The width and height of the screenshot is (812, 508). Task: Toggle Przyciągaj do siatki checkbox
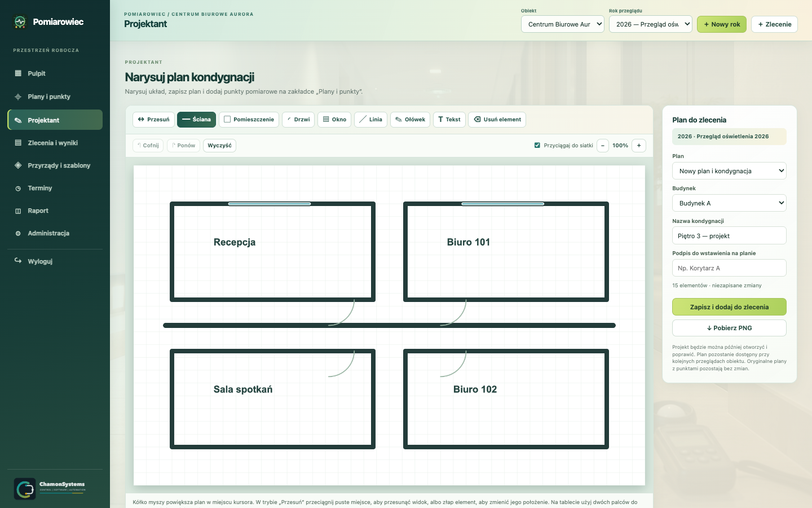coord(537,145)
